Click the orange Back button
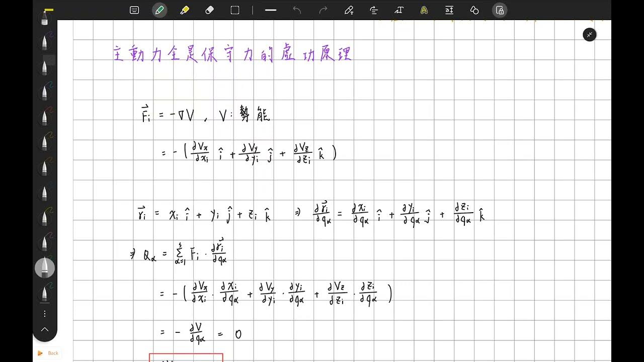 [48, 353]
